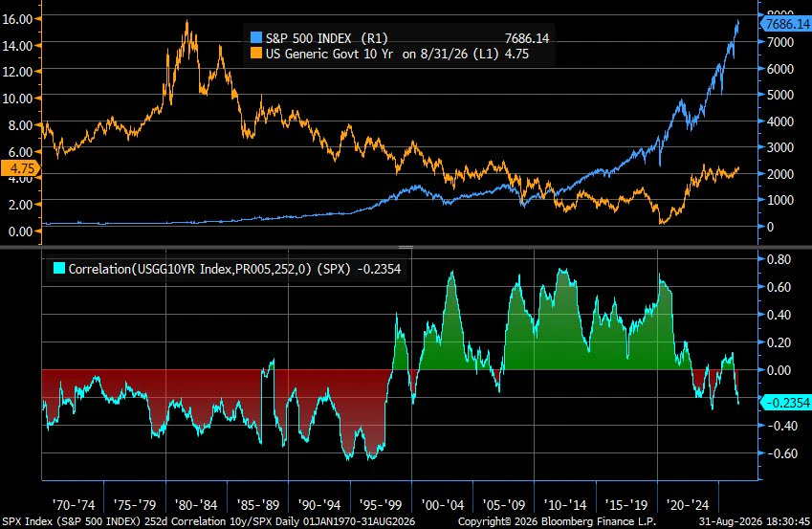Click the '15-'19 time axis label

(626, 505)
